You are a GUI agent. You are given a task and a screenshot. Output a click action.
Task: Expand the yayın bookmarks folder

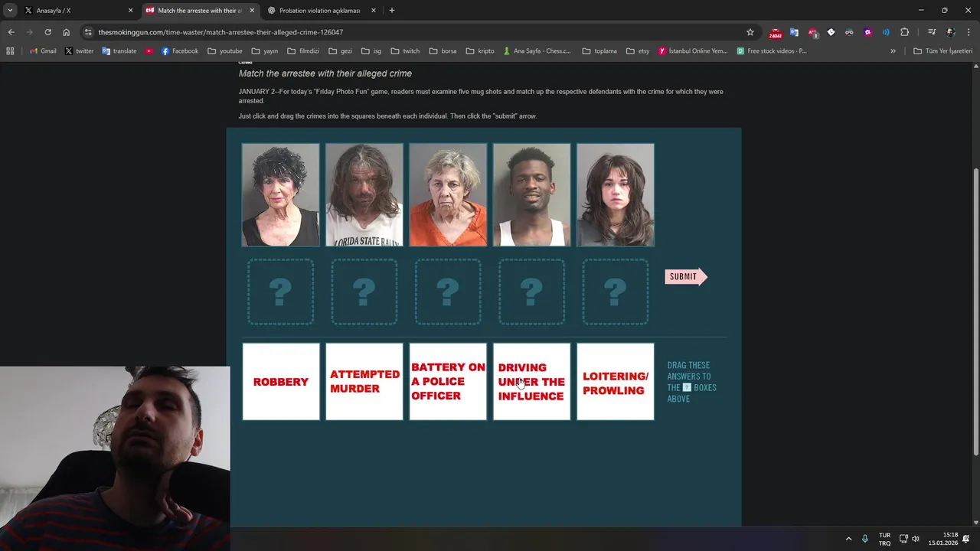point(264,51)
